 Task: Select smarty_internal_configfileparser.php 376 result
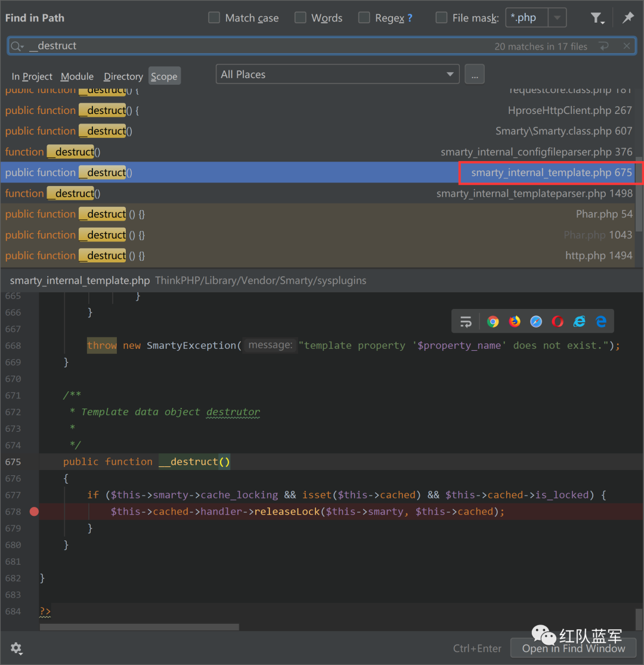point(318,152)
